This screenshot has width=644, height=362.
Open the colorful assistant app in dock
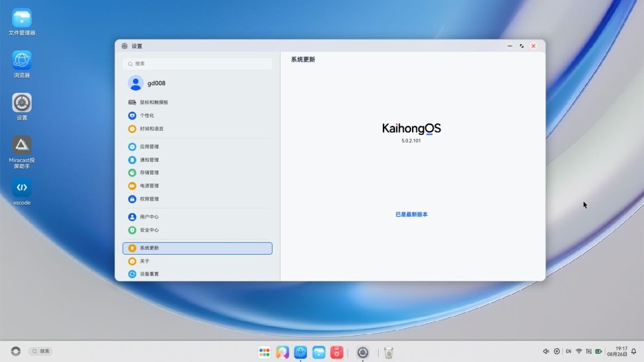point(283,352)
